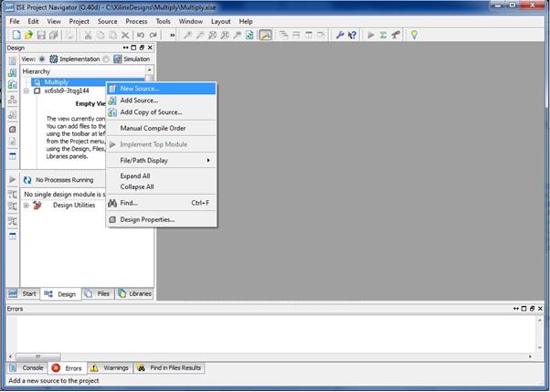550x392 pixels.
Task: Open the Source menu
Action: 107,21
